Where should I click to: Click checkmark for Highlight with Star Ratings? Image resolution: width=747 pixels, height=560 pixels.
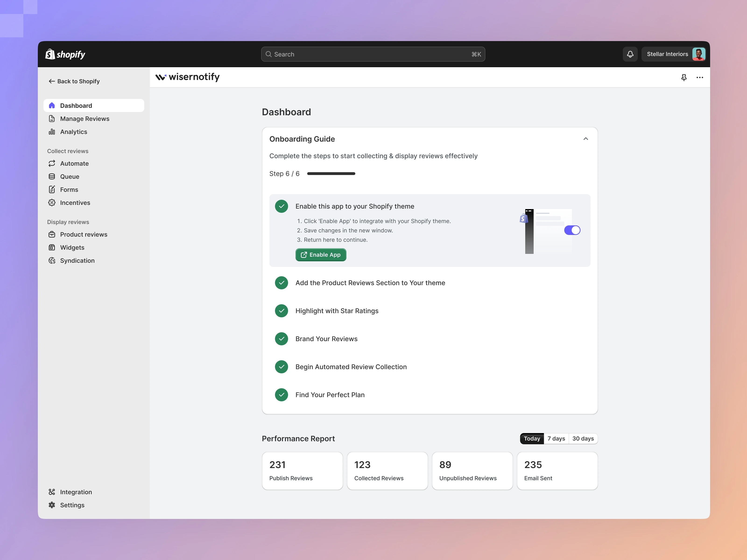click(281, 311)
